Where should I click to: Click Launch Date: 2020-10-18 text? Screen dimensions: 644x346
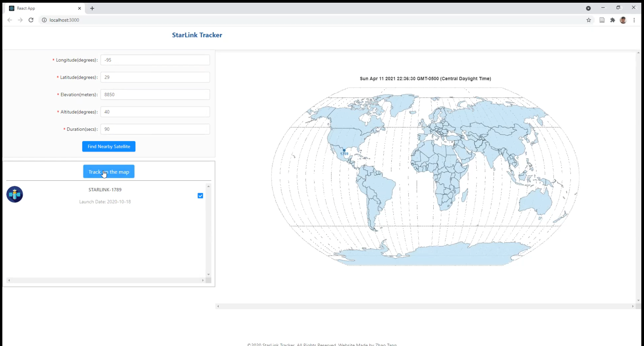(105, 202)
